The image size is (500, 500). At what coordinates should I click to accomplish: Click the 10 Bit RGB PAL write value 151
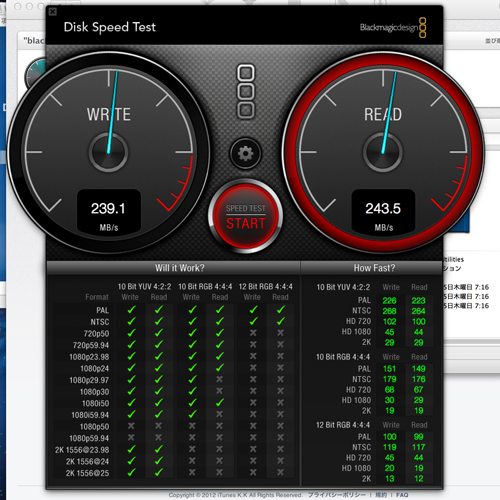click(x=389, y=369)
